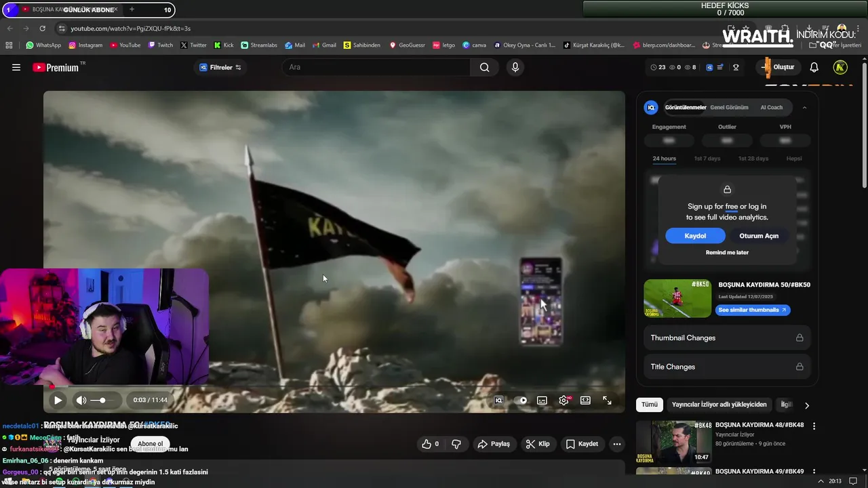Start voice search with microphone icon
Viewport: 868px width, 488px height.
point(515,67)
